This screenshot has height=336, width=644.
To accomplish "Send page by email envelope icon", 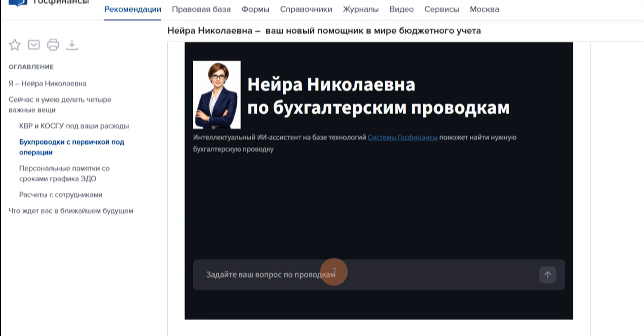I will point(34,45).
